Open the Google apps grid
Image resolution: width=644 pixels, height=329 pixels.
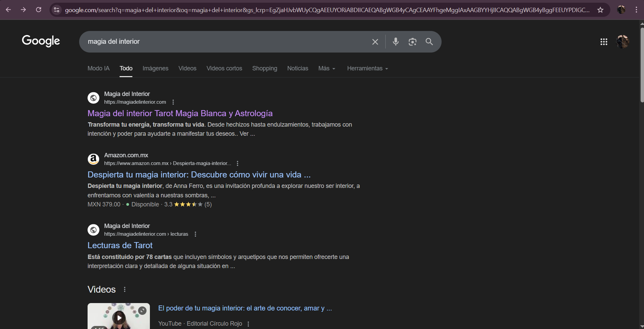(604, 42)
